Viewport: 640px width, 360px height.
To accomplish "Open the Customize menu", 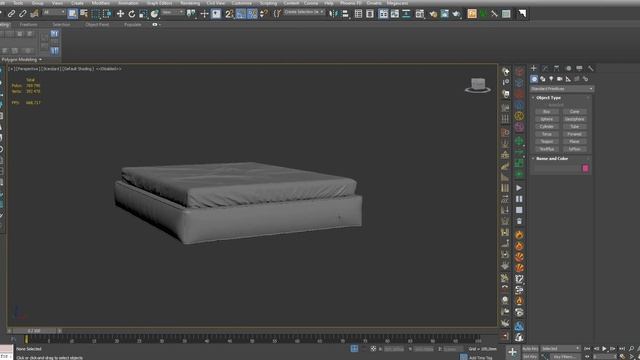I will [242, 3].
